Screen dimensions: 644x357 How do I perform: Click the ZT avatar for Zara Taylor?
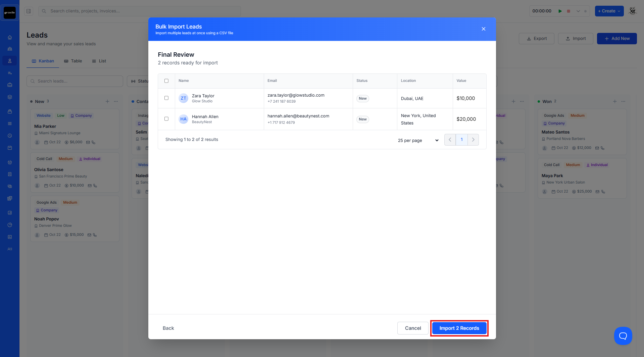[x=183, y=98]
